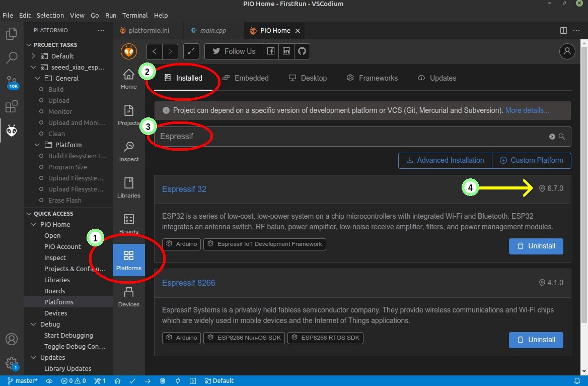Open the Terminal menu
The image size is (588, 386).
[x=135, y=15]
